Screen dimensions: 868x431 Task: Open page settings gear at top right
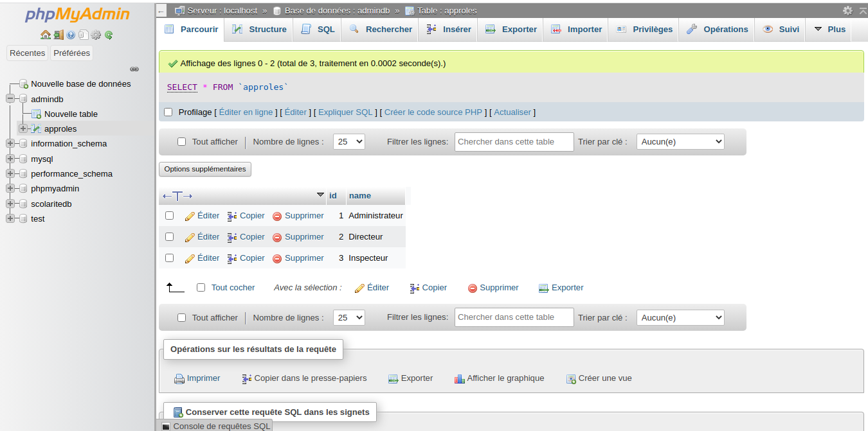(847, 10)
